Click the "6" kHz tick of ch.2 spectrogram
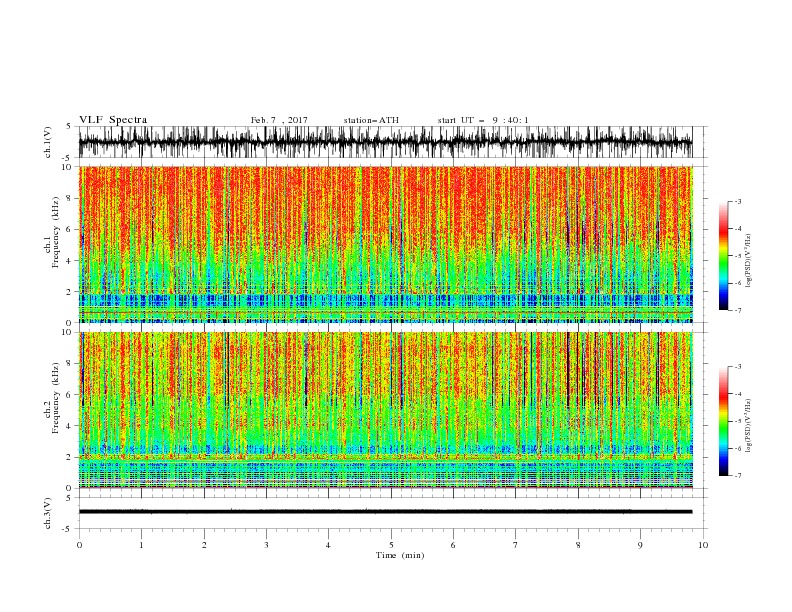The width and height of the screenshot is (792, 612). pos(69,394)
